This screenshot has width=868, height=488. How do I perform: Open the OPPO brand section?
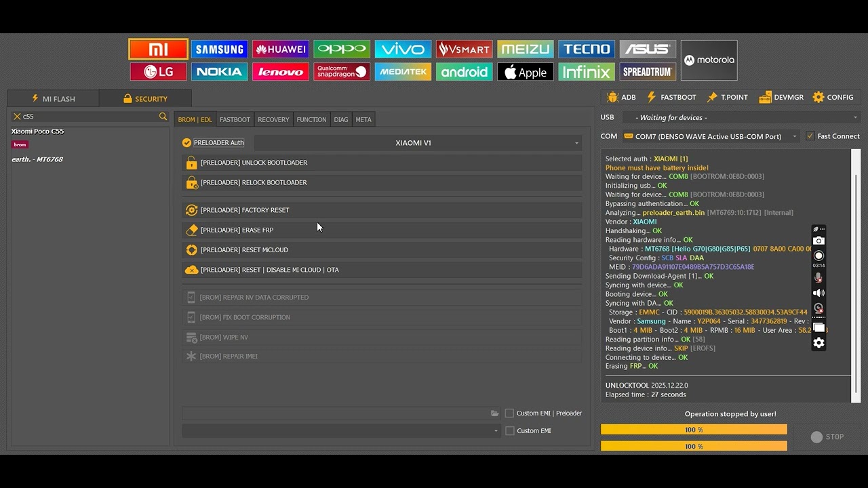coord(342,49)
